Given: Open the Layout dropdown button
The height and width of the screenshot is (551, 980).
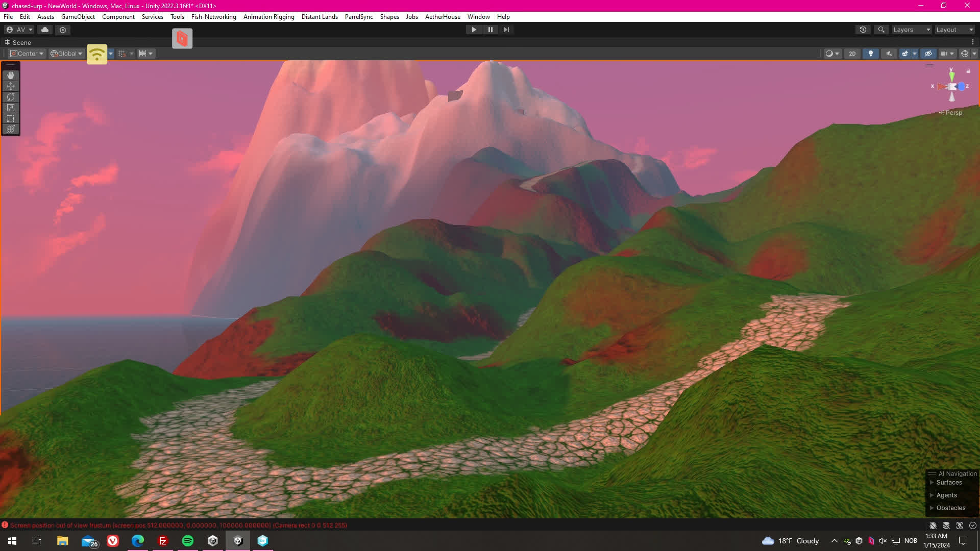Looking at the screenshot, I should [x=954, y=30].
